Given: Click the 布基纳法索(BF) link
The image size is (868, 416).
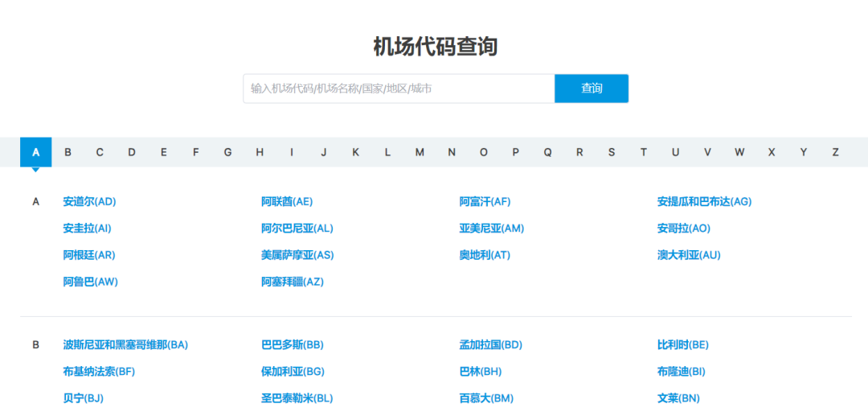Looking at the screenshot, I should tap(99, 372).
